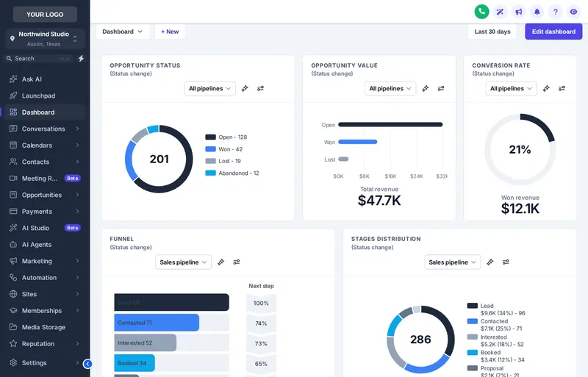Open Meeting Recordings beta item
Viewport: 588px width, 377px height.
point(45,178)
